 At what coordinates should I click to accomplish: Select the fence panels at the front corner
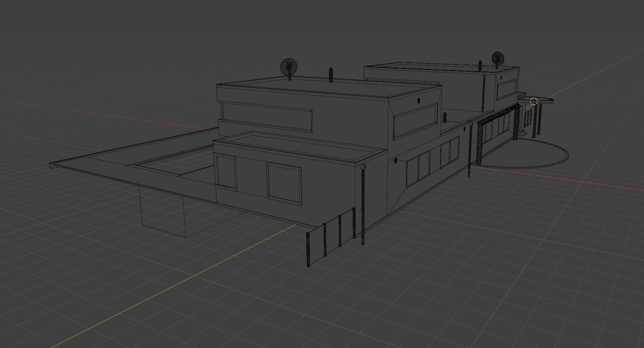330,237
